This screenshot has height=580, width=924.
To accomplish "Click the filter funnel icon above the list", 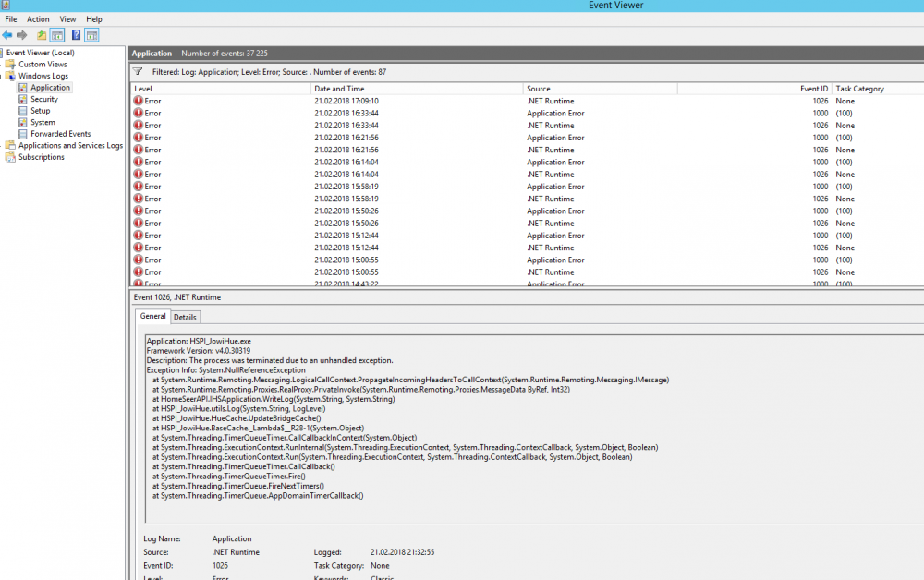I will (138, 71).
